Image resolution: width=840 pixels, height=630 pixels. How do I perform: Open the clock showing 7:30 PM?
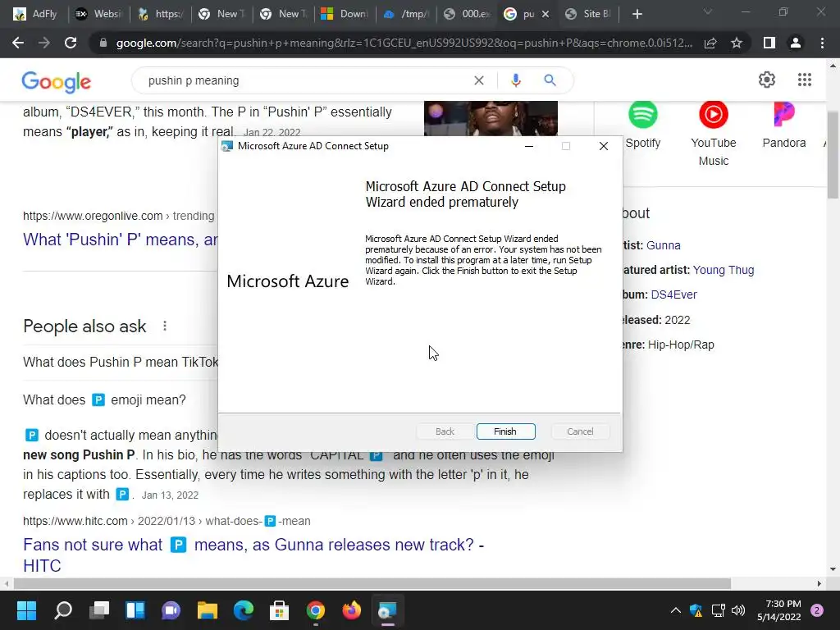779,610
